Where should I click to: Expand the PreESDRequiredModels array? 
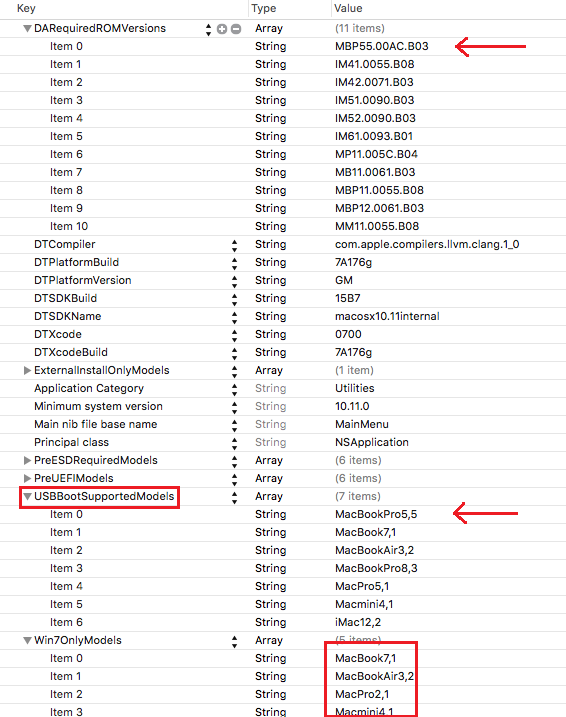(x=27, y=460)
